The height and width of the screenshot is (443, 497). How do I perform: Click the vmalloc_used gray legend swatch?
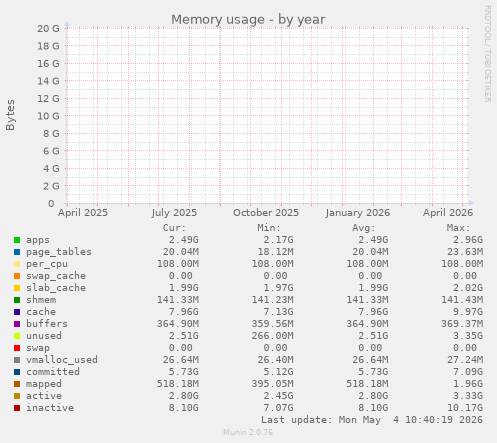click(x=17, y=360)
